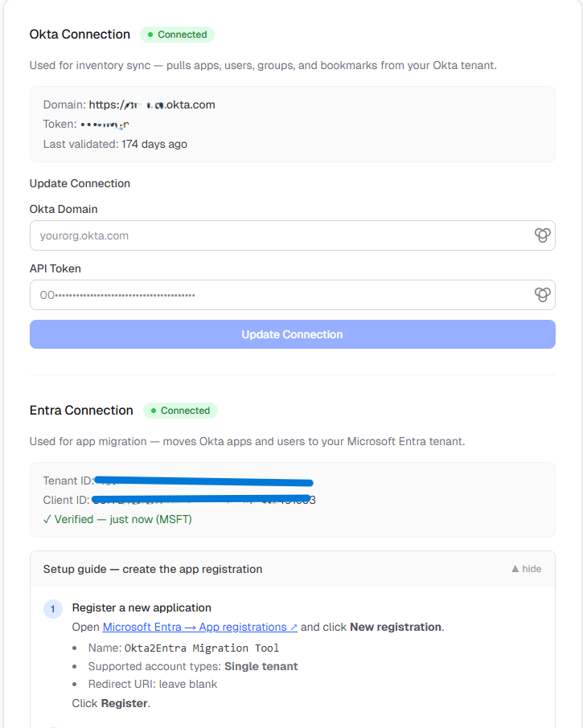Click Connected badge next to Entra Connection
Viewport: 583px width, 728px height.
coord(180,411)
